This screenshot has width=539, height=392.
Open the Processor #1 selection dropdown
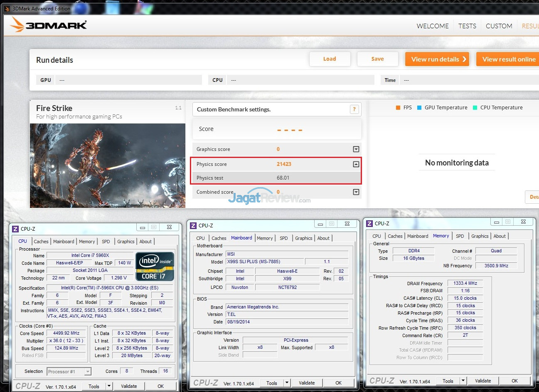tap(88, 372)
